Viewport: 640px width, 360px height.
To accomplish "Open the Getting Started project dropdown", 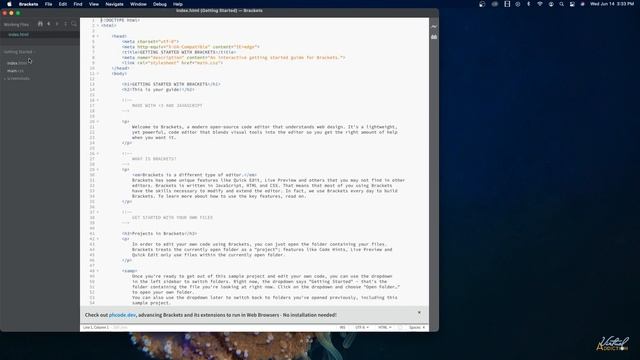I will click(20, 52).
